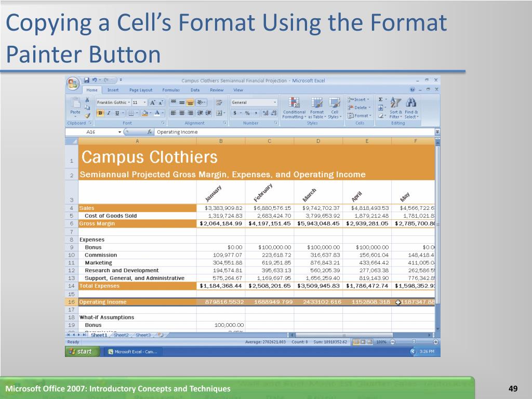Click the Copy icon in Clipboard group
The height and width of the screenshot is (399, 532).
(87, 108)
